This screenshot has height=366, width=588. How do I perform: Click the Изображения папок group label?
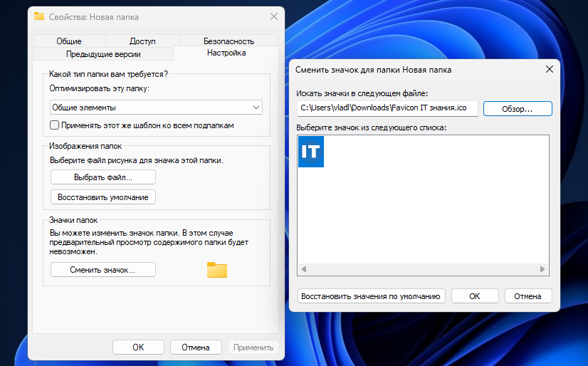[85, 146]
